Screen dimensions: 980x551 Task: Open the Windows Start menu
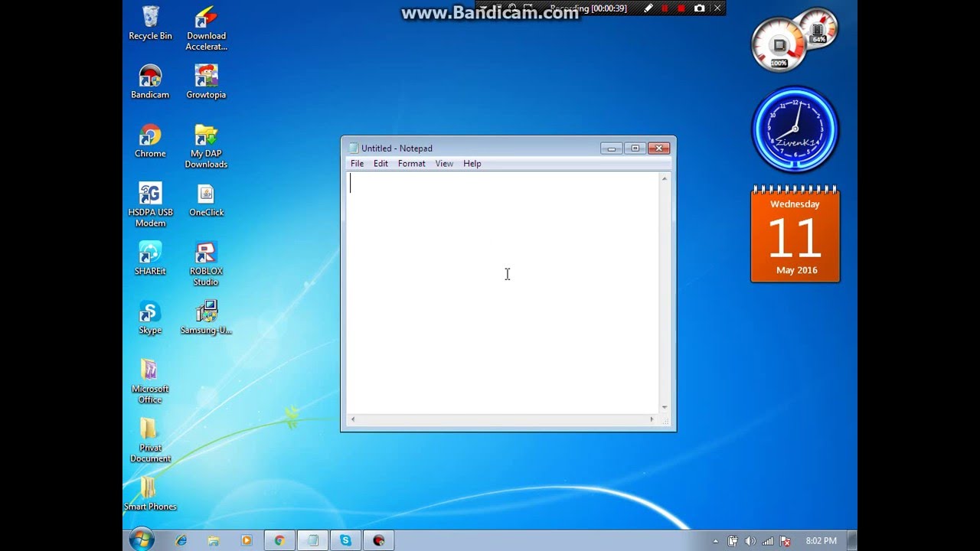142,540
